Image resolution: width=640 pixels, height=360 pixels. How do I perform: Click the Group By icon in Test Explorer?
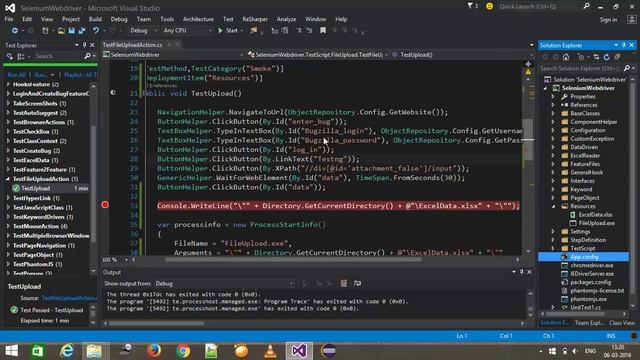20,56
